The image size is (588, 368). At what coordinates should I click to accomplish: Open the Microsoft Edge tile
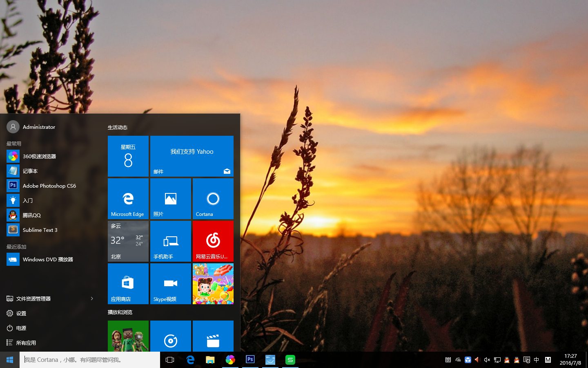pos(128,199)
